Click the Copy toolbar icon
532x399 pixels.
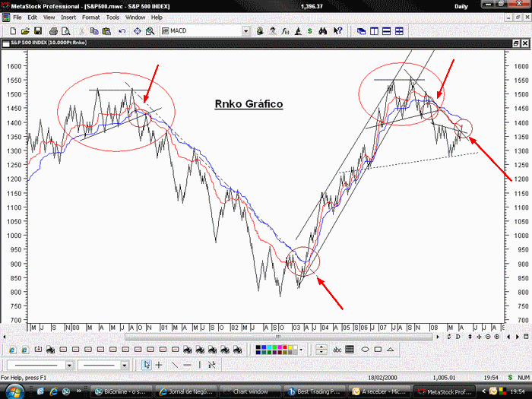coord(94,31)
